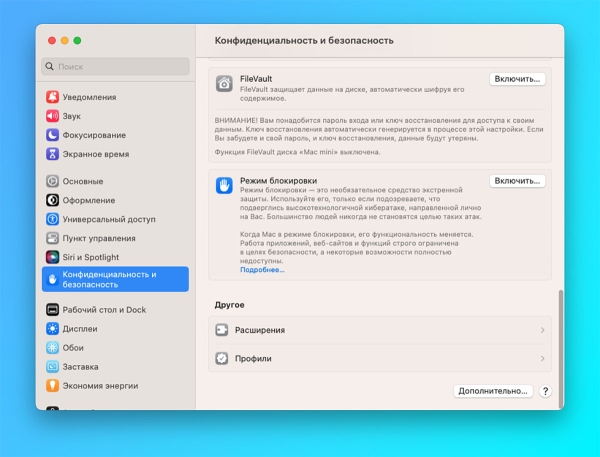
Task: Open the Дополнительно options button
Action: (492, 392)
